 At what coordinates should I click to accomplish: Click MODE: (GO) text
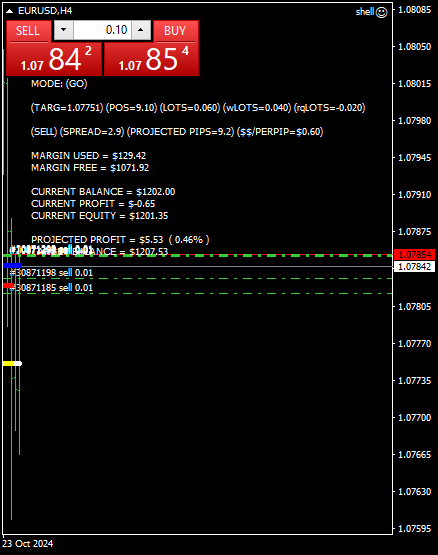click(x=59, y=84)
